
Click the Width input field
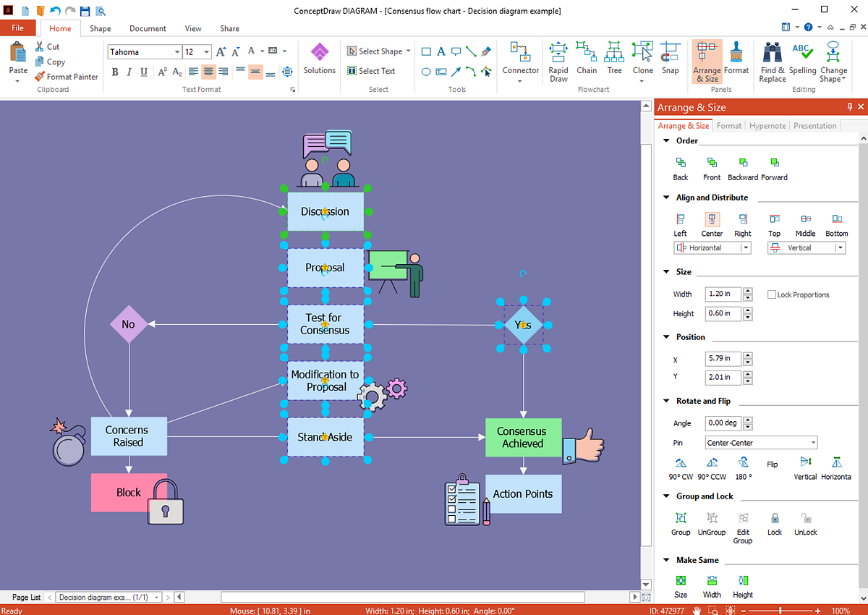click(x=723, y=294)
